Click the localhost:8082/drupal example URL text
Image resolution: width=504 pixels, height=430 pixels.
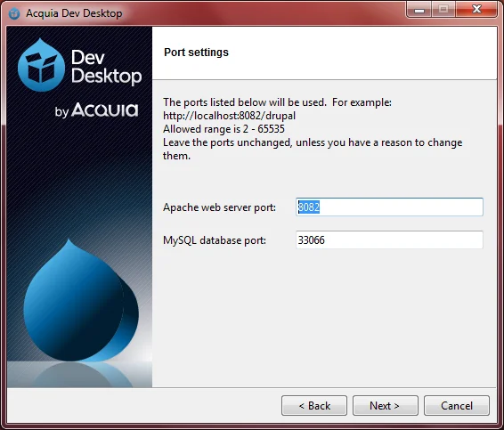(229, 116)
